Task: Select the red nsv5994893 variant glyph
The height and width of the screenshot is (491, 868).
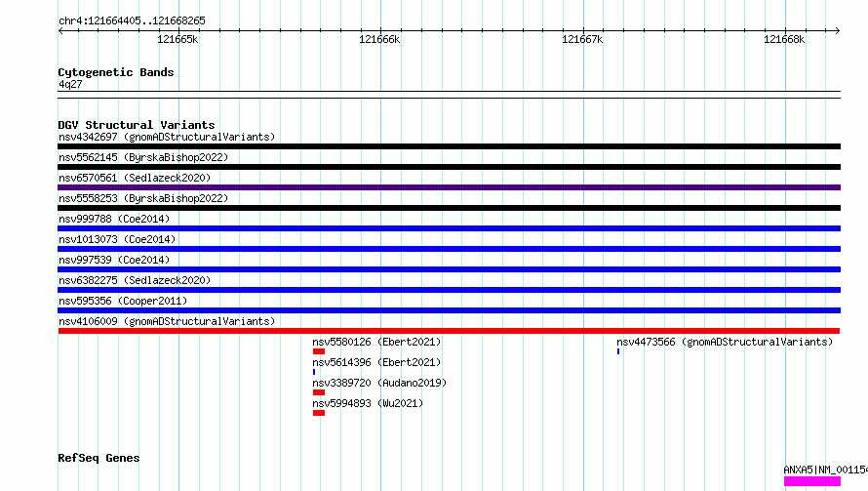Action: (318, 414)
